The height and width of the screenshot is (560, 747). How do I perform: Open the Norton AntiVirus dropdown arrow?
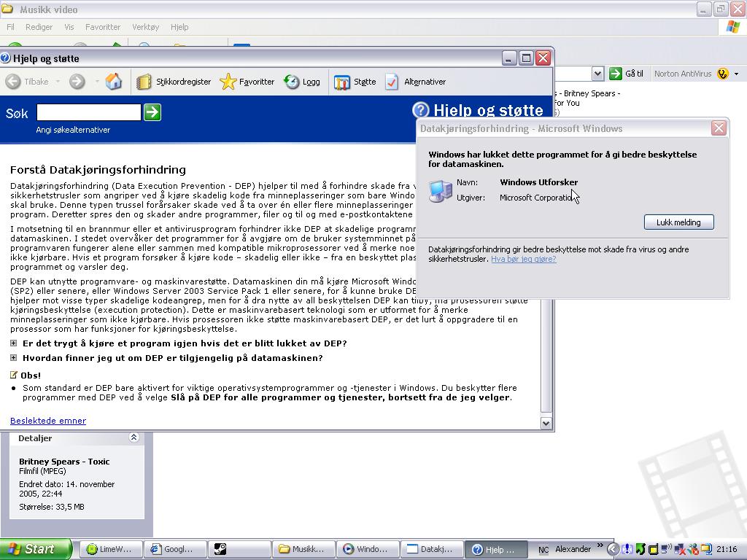pyautogui.click(x=737, y=74)
